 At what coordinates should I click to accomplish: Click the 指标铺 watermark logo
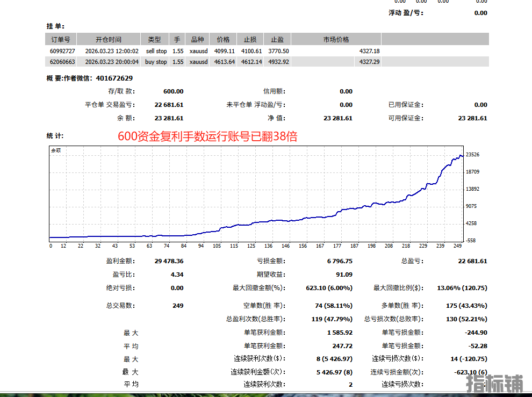coord(494,384)
